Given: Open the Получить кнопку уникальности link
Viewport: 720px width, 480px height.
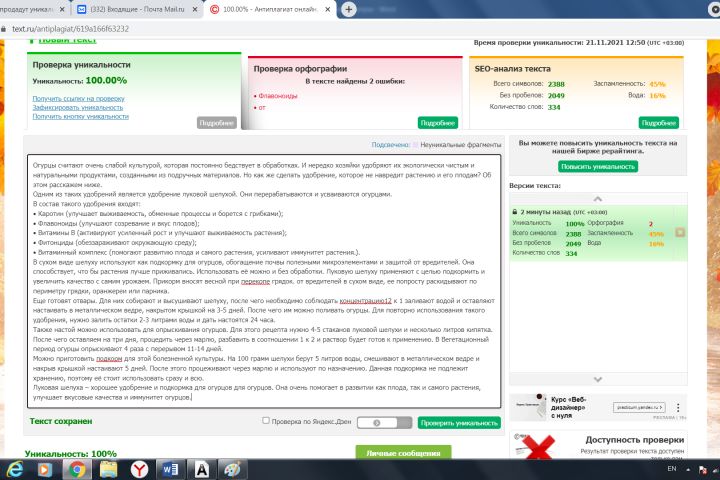Looking at the screenshot, I should click(x=80, y=116).
